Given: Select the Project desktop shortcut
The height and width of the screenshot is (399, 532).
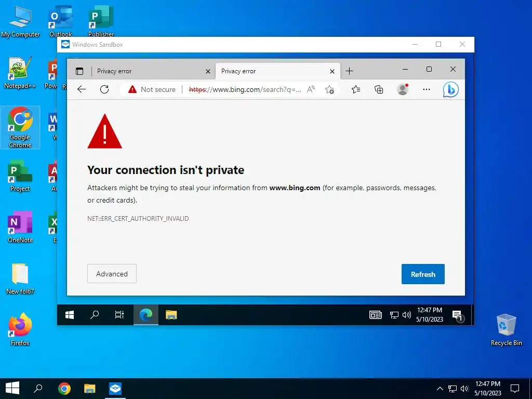Looking at the screenshot, I should tap(20, 176).
